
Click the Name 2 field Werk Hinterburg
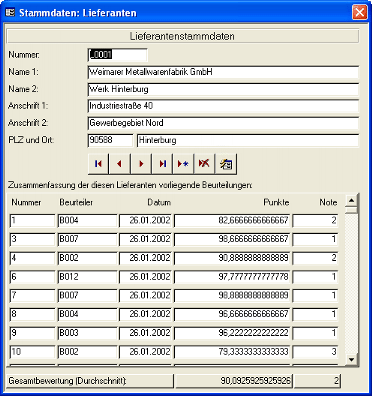coord(223,89)
